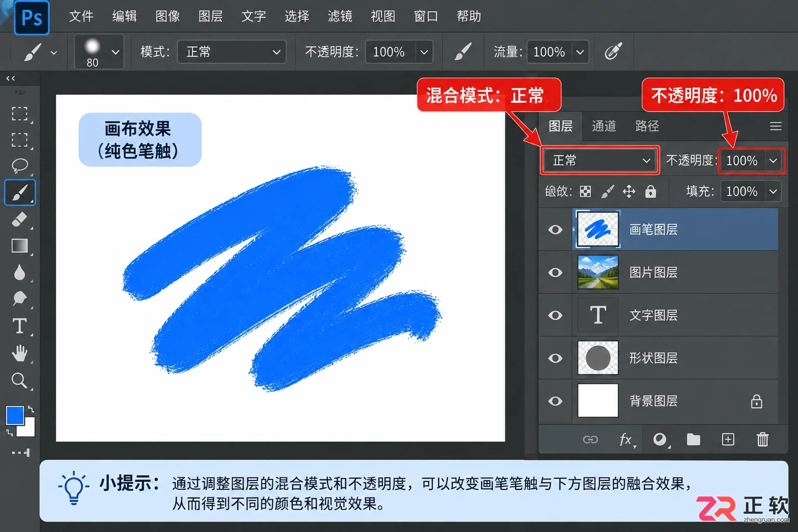This screenshot has height=532, width=798.
Task: Hide the 文字图层 layer
Action: (555, 315)
